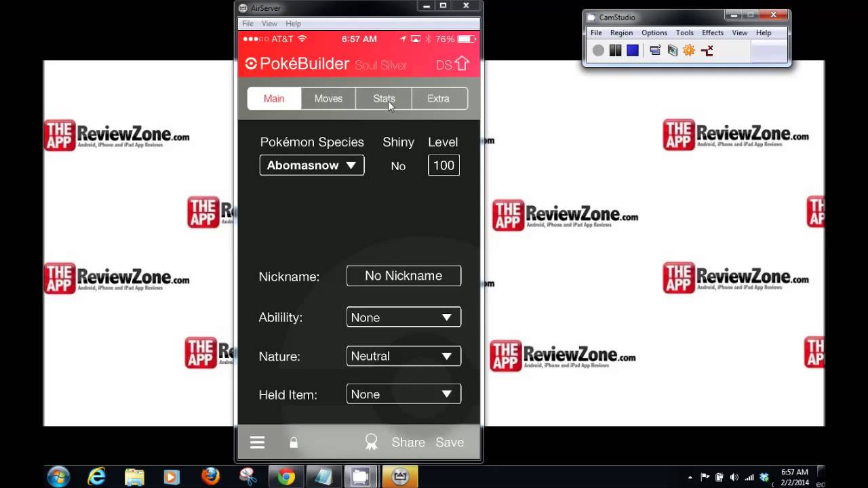
Task: Click the Level field showing 100
Action: (443, 165)
